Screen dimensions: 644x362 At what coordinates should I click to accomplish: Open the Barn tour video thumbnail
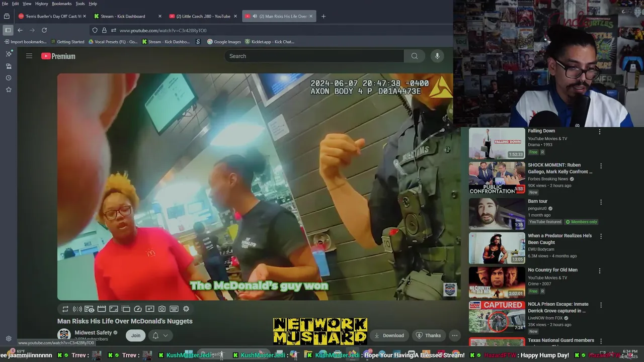(497, 214)
